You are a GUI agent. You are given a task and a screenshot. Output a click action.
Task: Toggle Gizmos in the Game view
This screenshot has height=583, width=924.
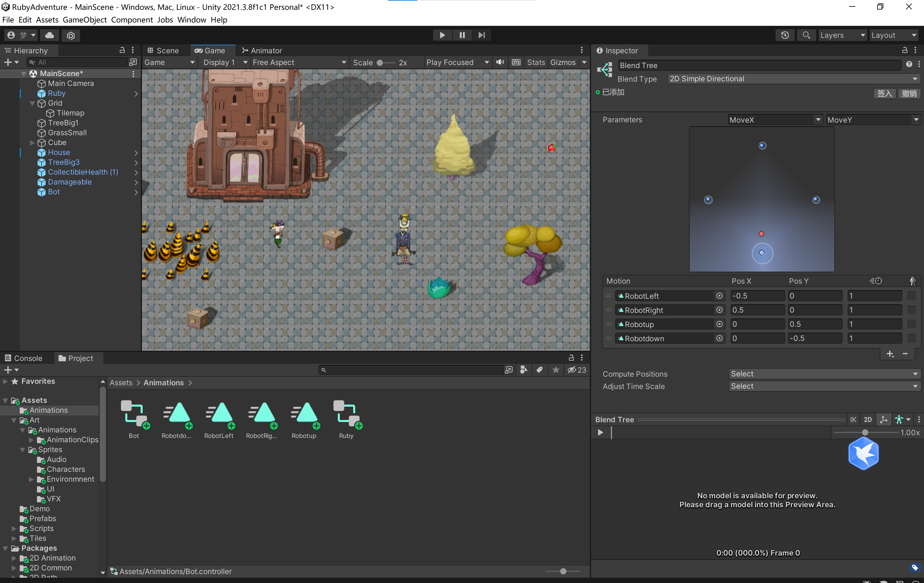pyautogui.click(x=563, y=62)
